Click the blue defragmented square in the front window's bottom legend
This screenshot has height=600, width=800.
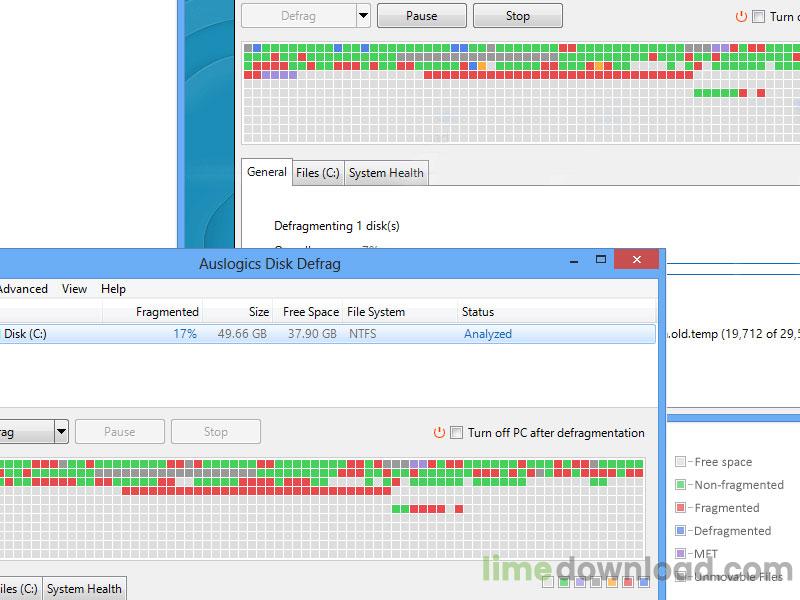644,582
